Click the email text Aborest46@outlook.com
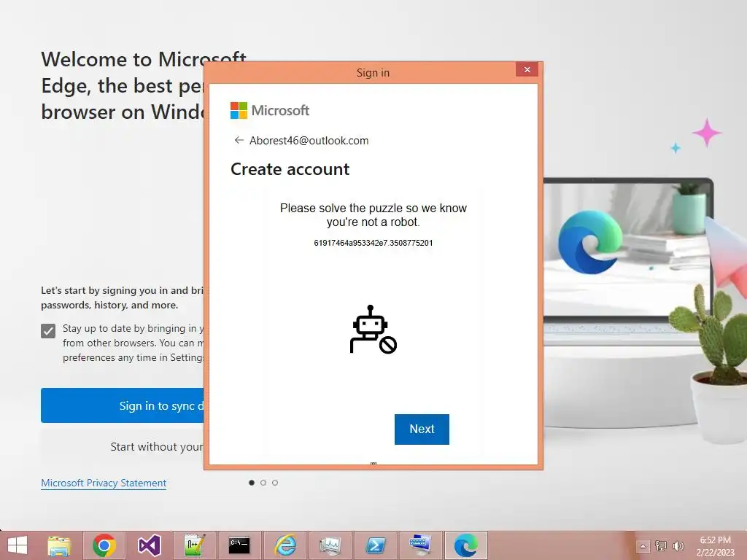This screenshot has width=747, height=560. [x=309, y=141]
